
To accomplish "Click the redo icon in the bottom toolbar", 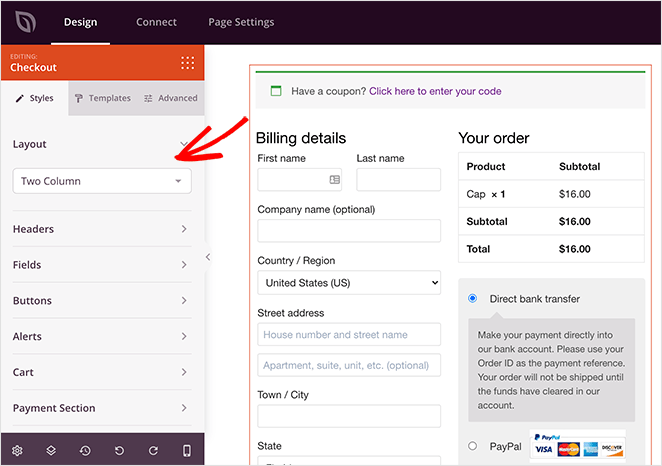I will [x=153, y=451].
